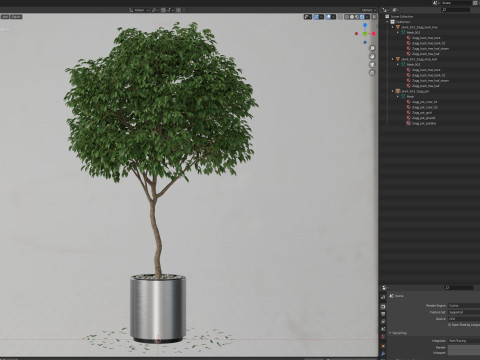The image size is (480, 360).
Task: Select the Ziggy_drop_leaf object in outliner
Action: coord(419,59)
